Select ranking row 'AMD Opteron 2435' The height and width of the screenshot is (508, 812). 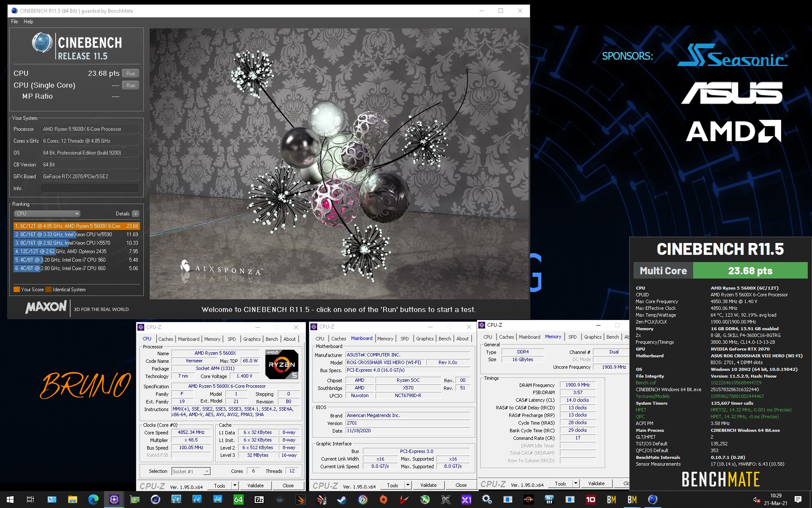point(77,251)
